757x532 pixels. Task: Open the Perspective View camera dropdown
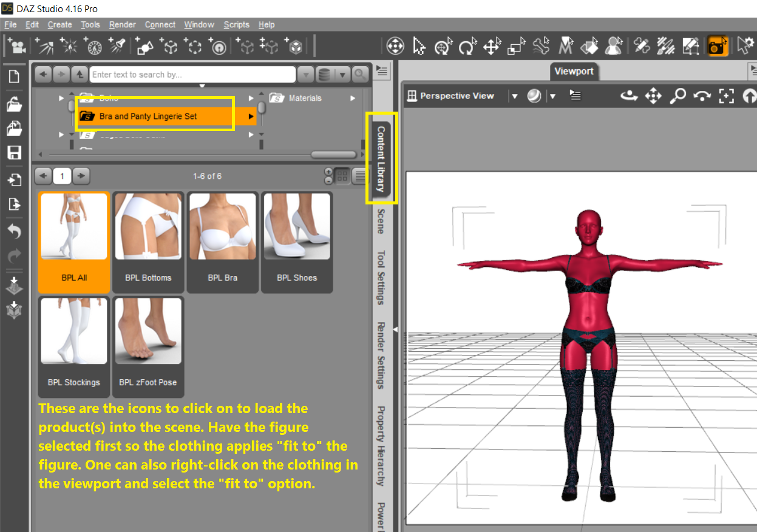pos(515,96)
